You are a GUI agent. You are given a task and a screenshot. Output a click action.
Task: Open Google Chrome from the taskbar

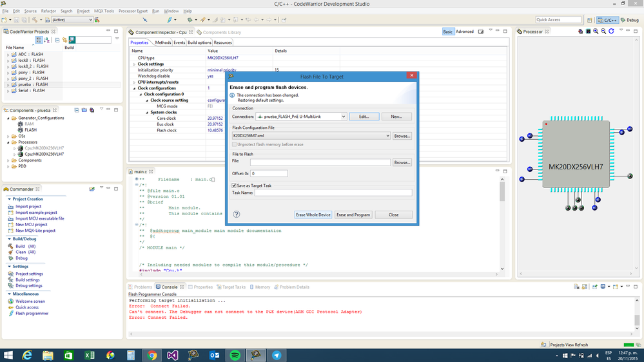click(151, 356)
